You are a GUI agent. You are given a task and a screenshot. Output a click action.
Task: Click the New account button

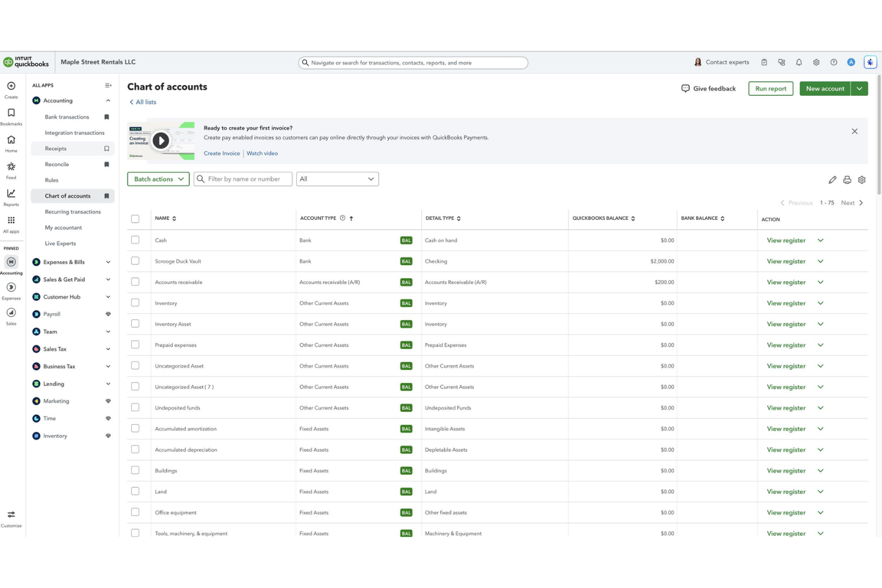(x=825, y=89)
